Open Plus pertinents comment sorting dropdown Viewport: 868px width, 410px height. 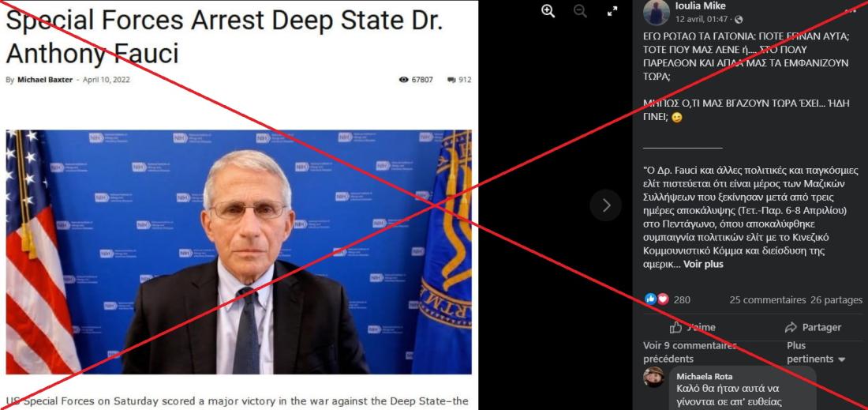816,352
